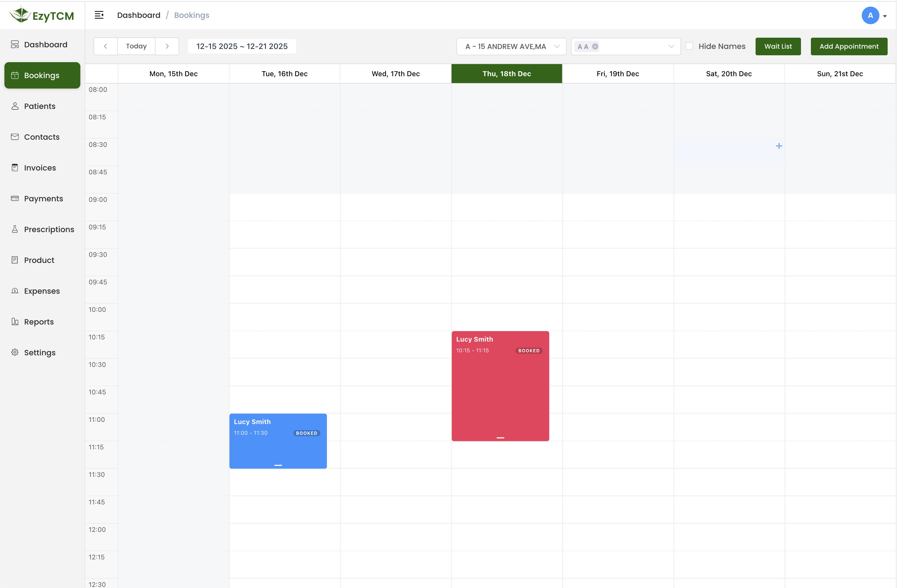Collapse sidebar with hamburger menu icon
Viewport: 897px width, 588px height.
coord(99,15)
